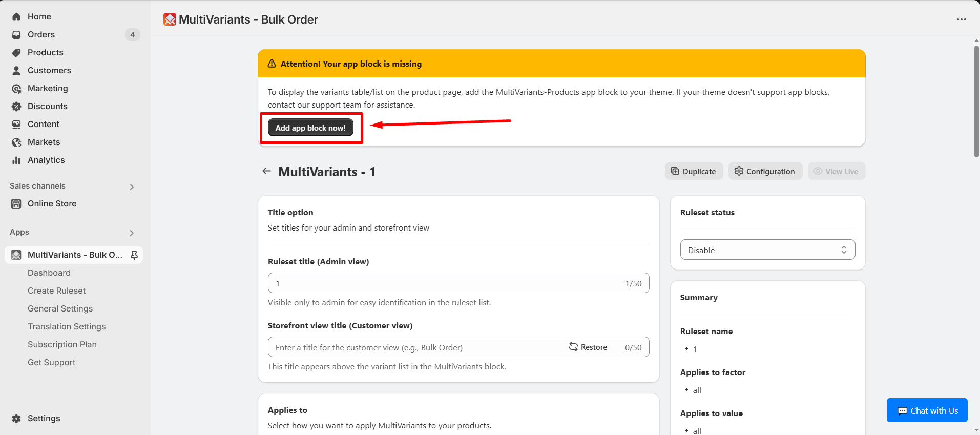The image size is (980, 435).
Task: Open the Configuration button
Action: point(765,171)
